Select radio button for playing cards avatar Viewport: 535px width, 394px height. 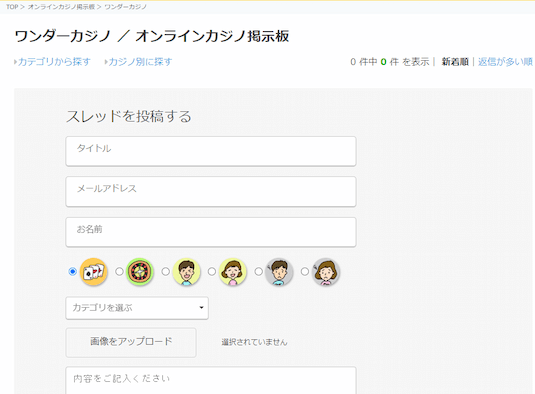(72, 272)
